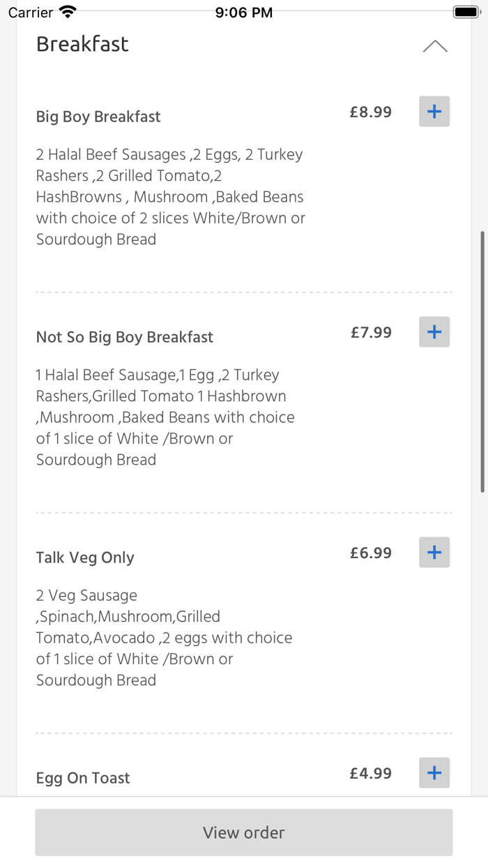Add Not So Big Boy Breakfast to order

(434, 332)
